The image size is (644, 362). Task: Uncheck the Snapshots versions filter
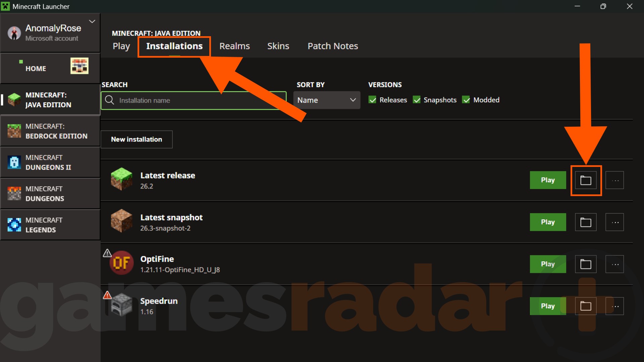pyautogui.click(x=417, y=100)
